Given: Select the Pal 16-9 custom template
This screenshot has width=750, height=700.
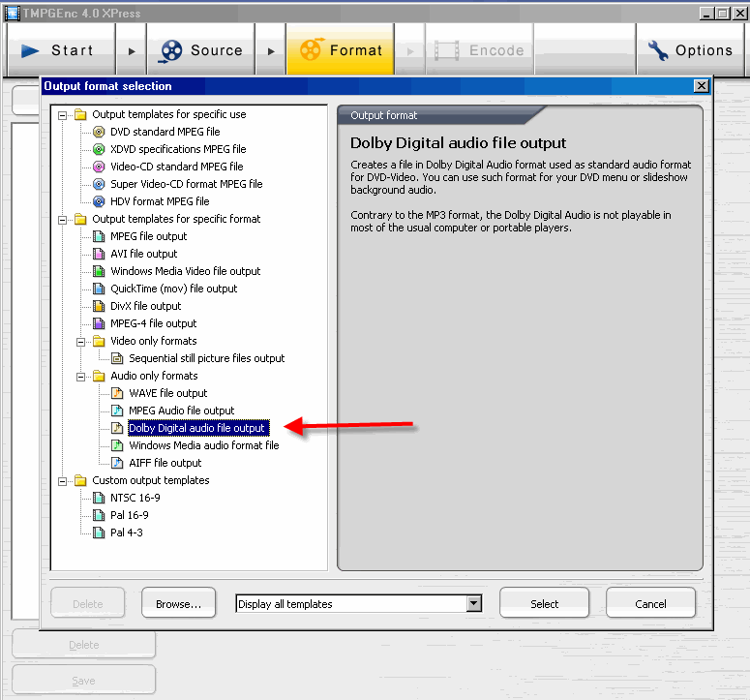Looking at the screenshot, I should [x=129, y=515].
